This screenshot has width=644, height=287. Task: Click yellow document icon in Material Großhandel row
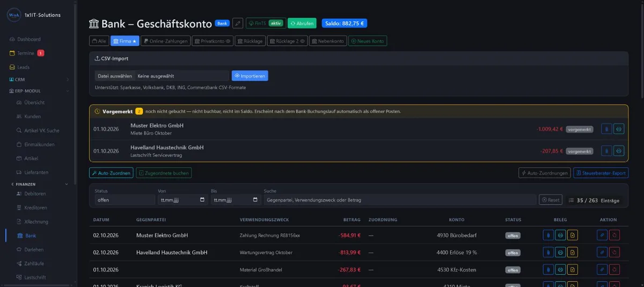(x=573, y=269)
